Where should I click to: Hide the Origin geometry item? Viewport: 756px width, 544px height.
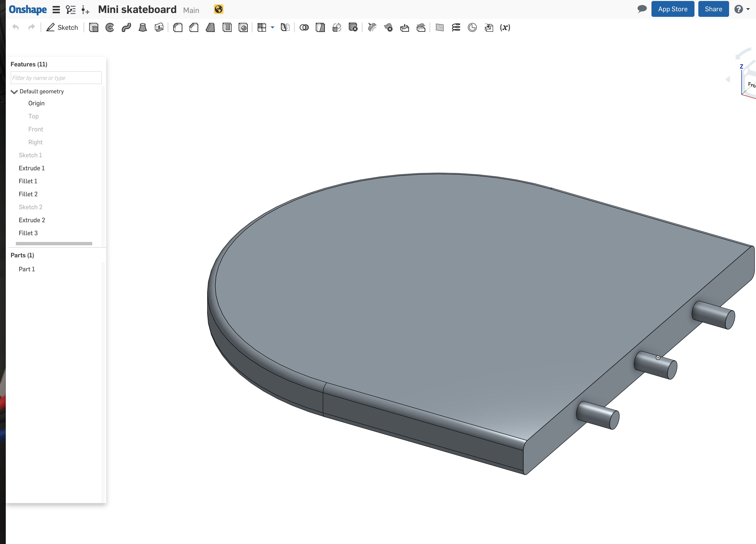point(36,103)
